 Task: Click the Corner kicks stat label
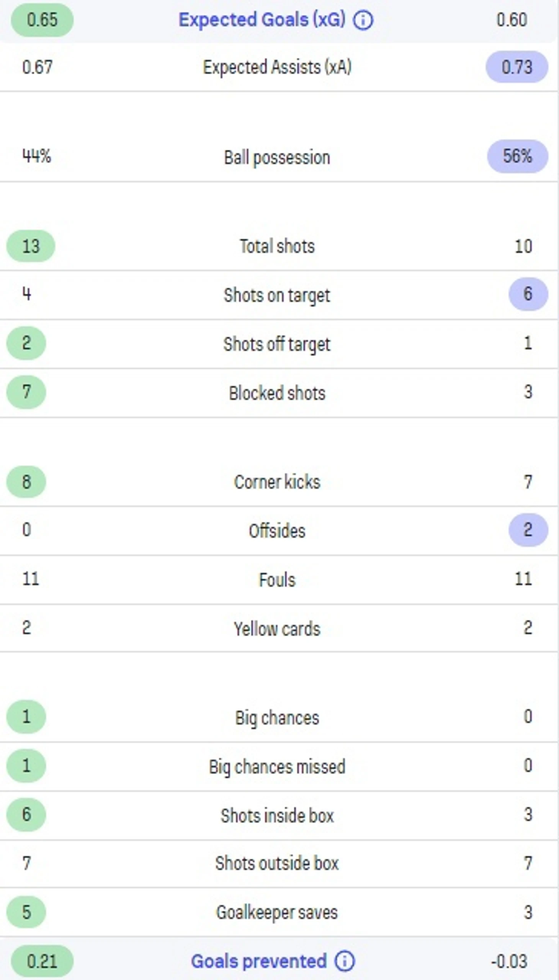[277, 482]
